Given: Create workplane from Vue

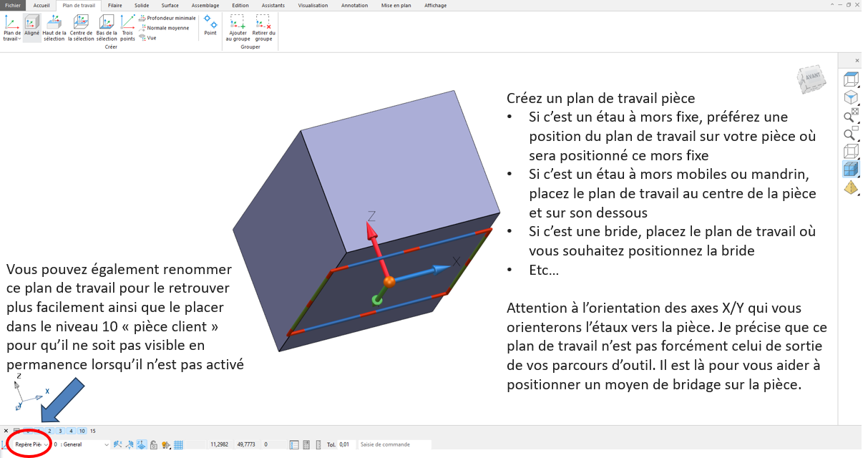Looking at the screenshot, I should [148, 38].
